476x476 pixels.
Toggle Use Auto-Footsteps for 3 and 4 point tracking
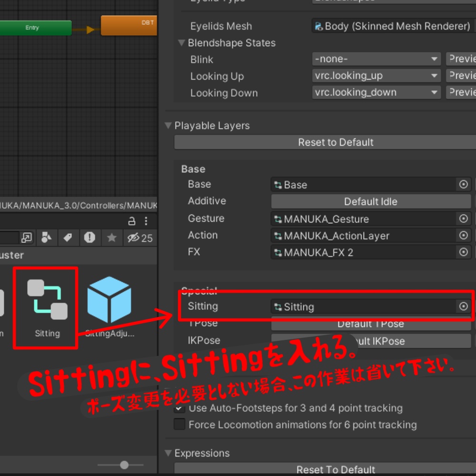(179, 408)
